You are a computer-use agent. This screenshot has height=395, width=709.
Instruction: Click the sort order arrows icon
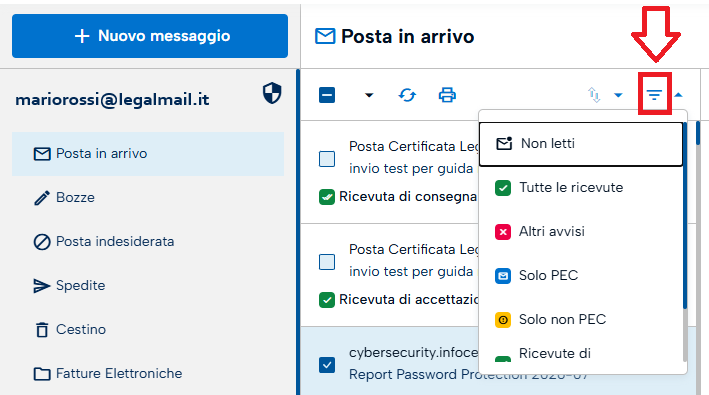coord(594,95)
